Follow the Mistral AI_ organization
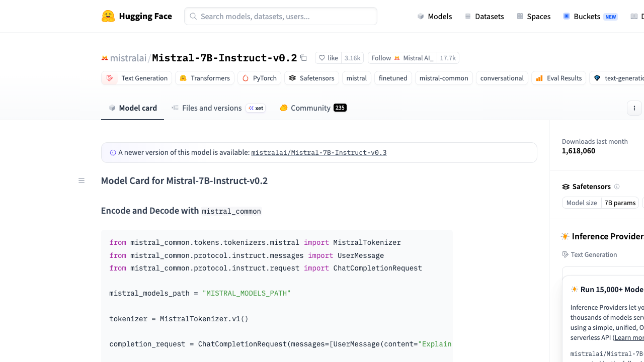Screen dimensions: 644x362 (403, 58)
